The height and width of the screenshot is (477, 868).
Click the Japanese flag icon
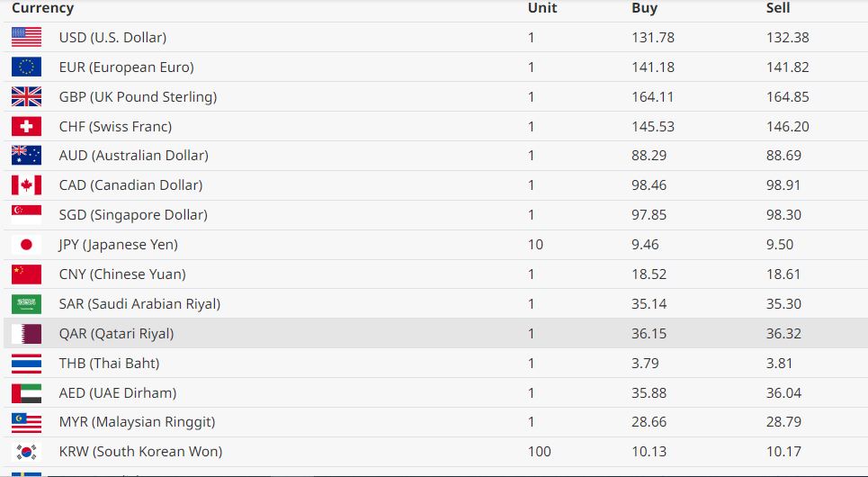click(26, 244)
